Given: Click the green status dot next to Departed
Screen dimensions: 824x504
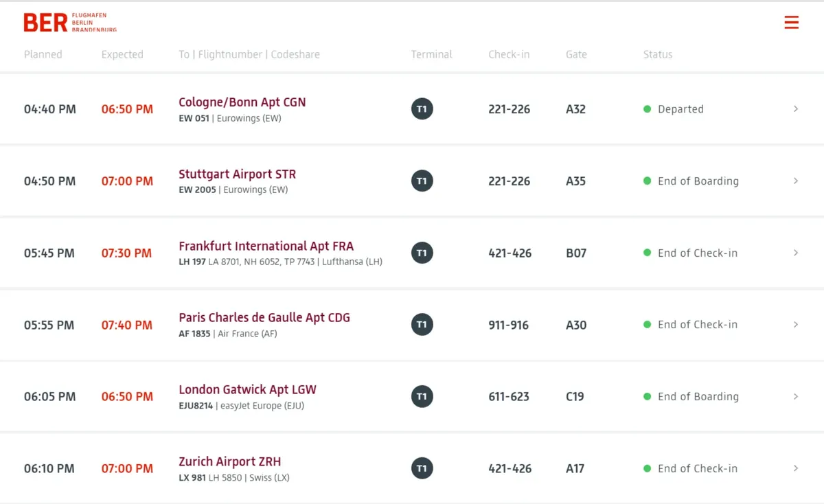Looking at the screenshot, I should [647, 109].
